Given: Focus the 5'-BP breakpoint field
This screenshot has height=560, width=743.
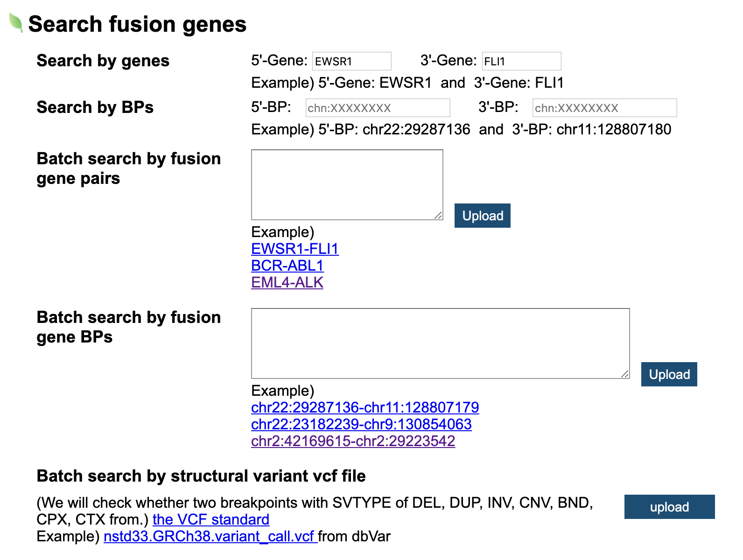Looking at the screenshot, I should click(378, 108).
